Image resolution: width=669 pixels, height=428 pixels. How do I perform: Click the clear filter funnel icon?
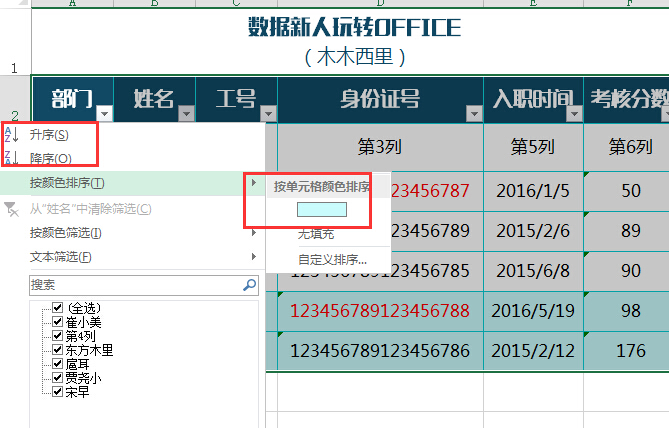11,209
